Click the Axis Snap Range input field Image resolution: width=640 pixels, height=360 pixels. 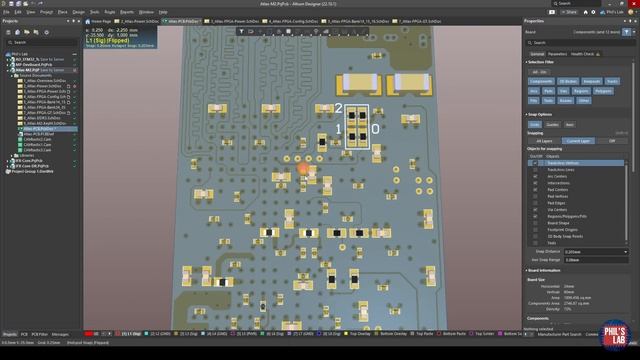[x=596, y=260]
